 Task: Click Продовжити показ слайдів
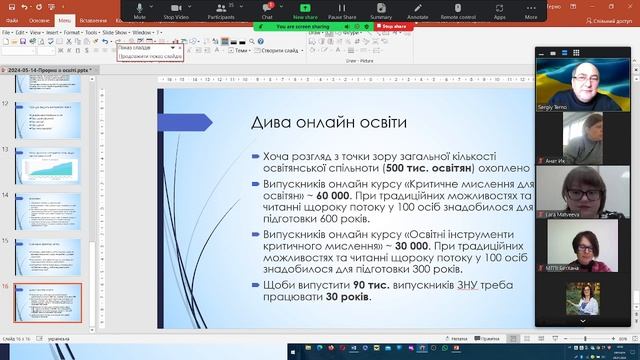150,56
